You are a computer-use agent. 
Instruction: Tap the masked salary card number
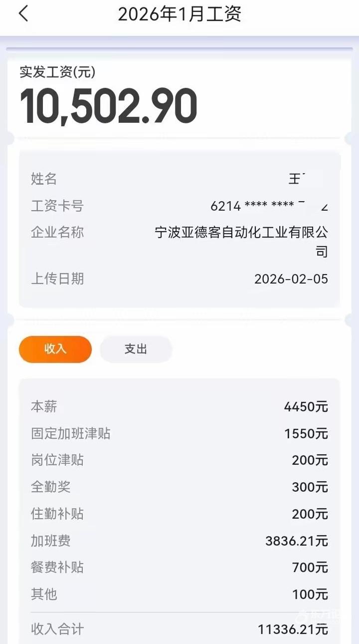tap(269, 206)
